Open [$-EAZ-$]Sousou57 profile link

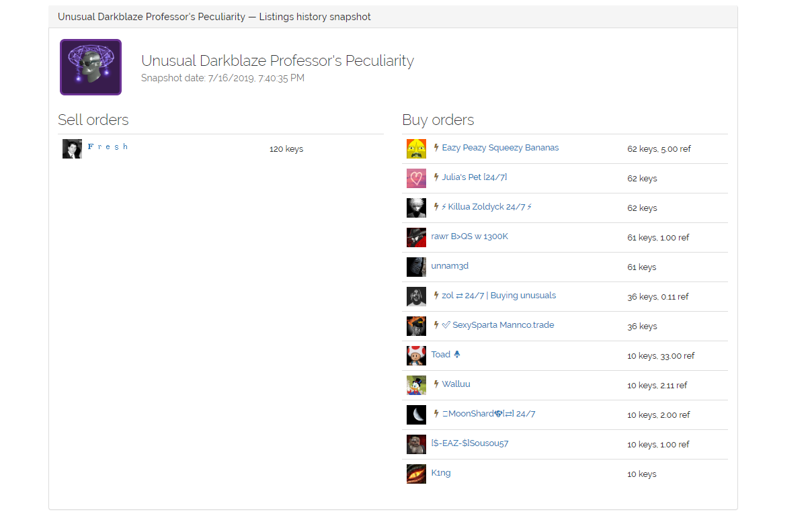470,443
